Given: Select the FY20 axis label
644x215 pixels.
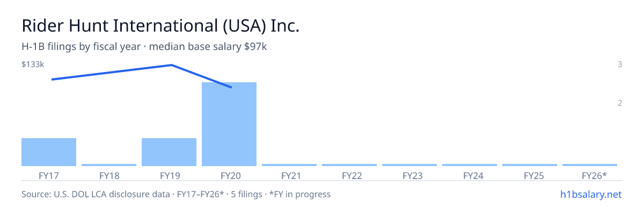Looking at the screenshot, I should 229,175.
